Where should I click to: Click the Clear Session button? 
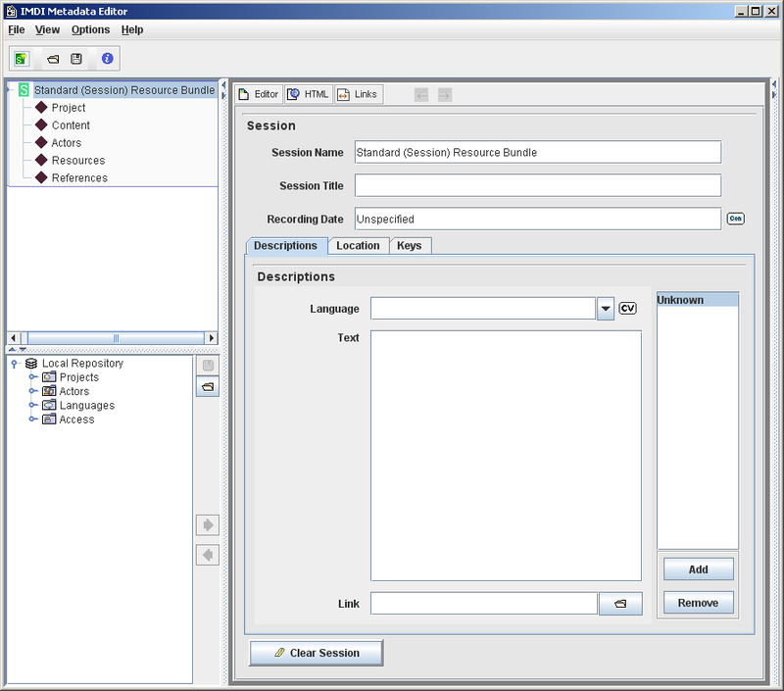coord(317,653)
